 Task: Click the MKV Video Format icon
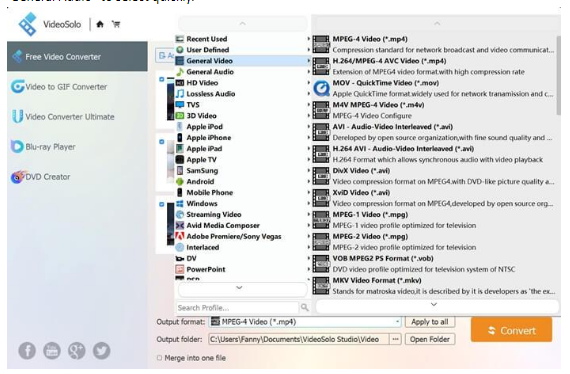click(x=321, y=286)
